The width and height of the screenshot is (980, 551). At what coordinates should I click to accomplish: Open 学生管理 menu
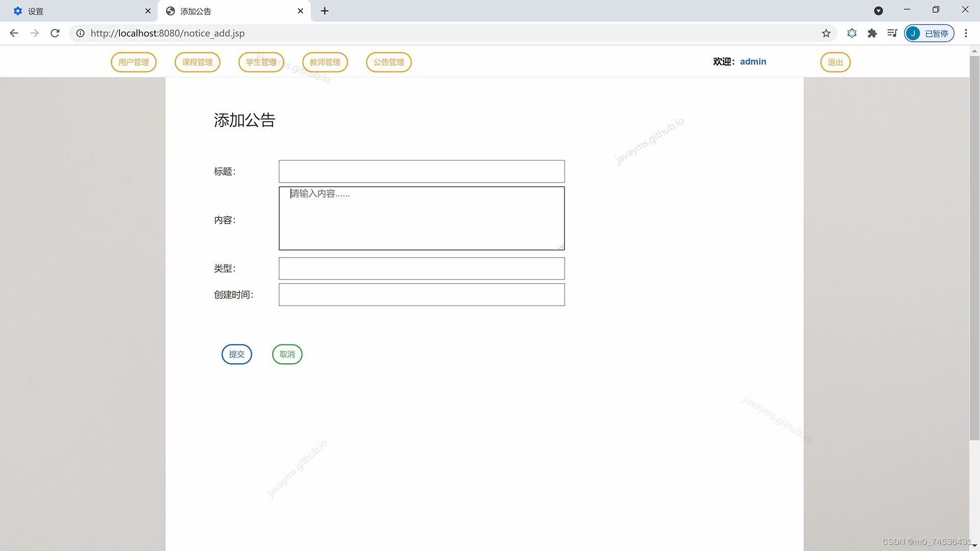tap(261, 62)
